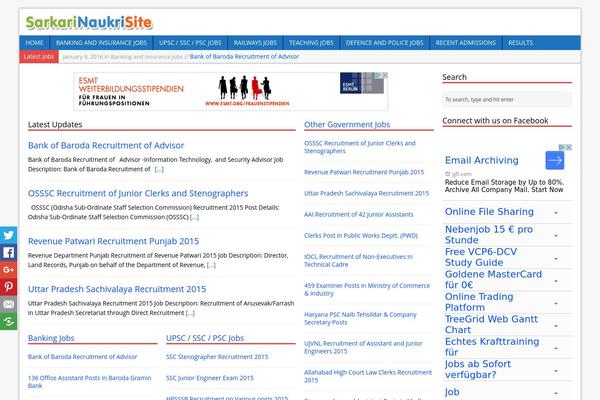Open IOCL Recruitment of Non-Executives in Technical Cadre
Screen dimensions: 600x400
coord(358,261)
